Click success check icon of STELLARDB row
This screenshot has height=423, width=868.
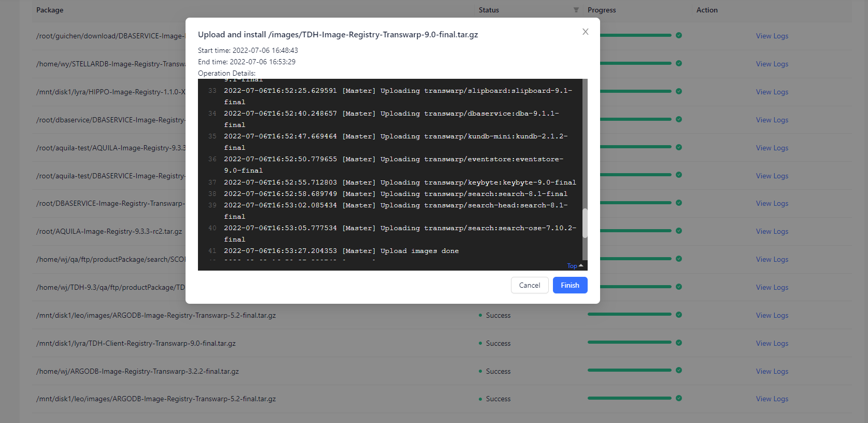[679, 63]
